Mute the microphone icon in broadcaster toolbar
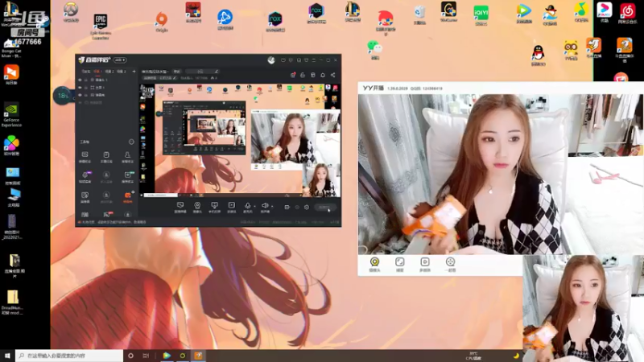 [x=247, y=208]
